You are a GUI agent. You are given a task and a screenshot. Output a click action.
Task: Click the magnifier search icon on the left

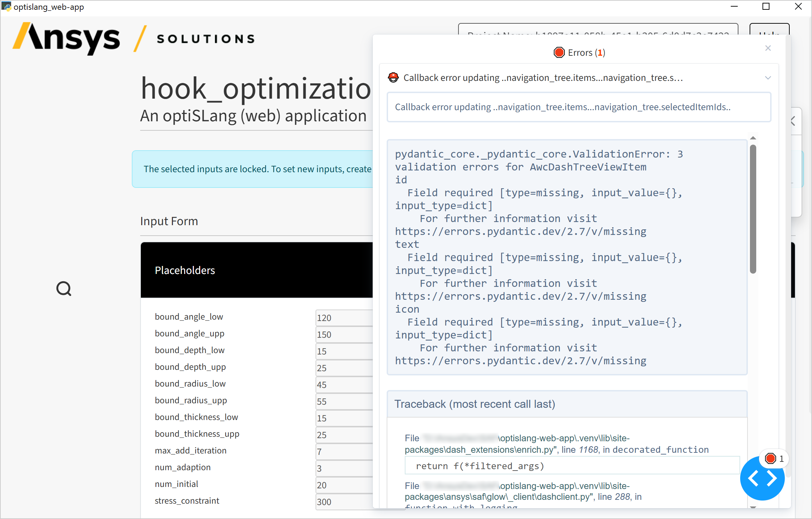coord(64,289)
